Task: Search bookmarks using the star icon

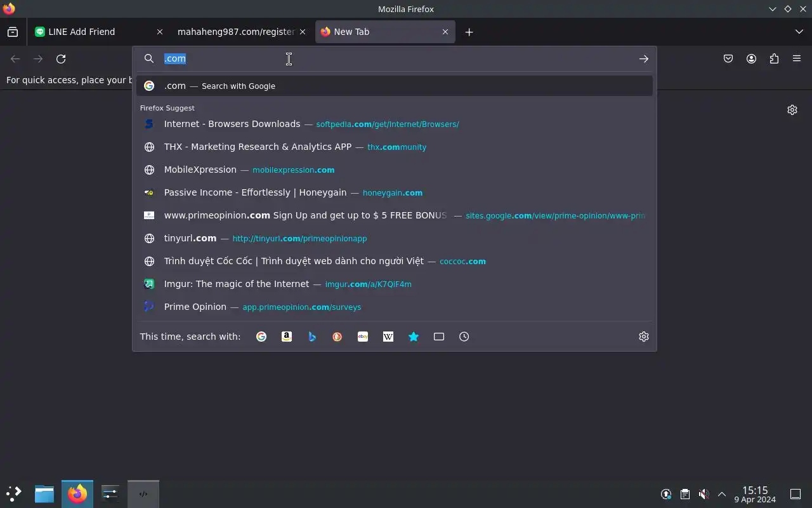Action: (414, 337)
